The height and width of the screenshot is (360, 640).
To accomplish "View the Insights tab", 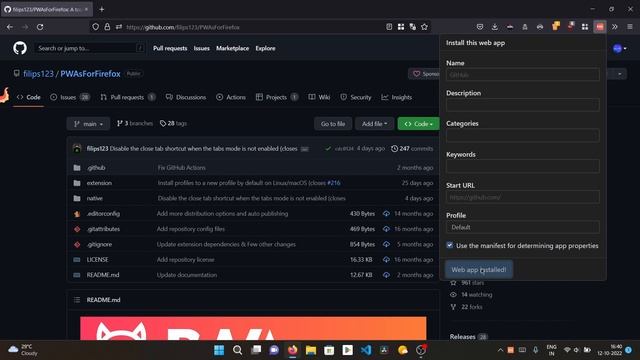I will point(397,97).
